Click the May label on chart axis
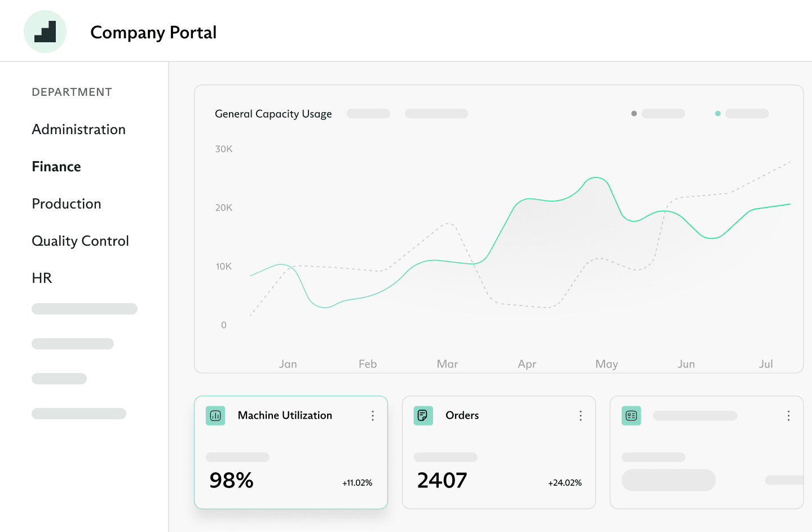Viewport: 812px width, 532px height. pos(606,364)
